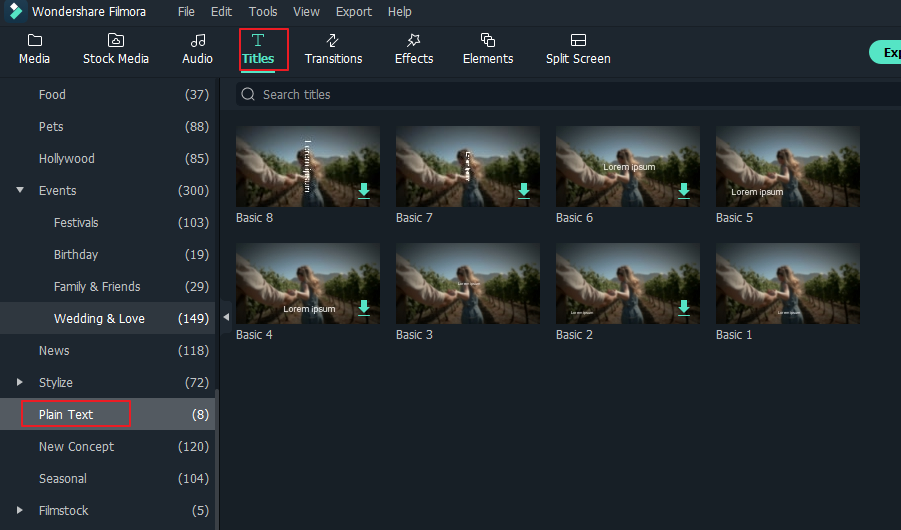Open the Tools menu
901x530 pixels.
(263, 12)
